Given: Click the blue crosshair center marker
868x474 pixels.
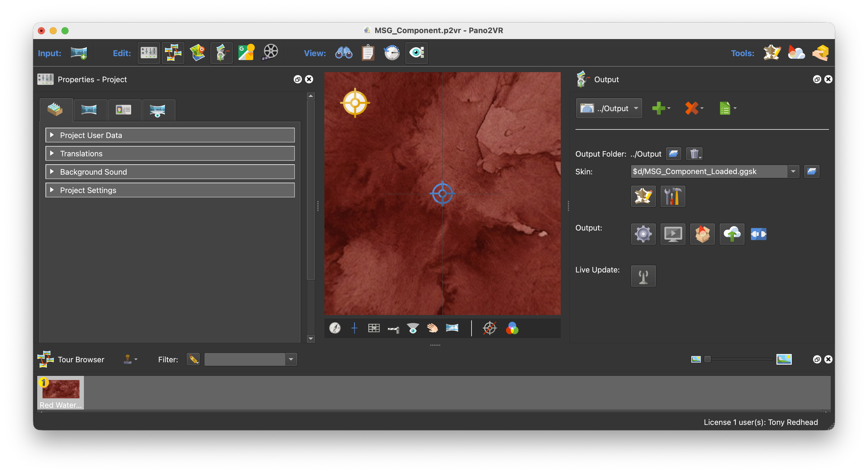Looking at the screenshot, I should point(442,194).
